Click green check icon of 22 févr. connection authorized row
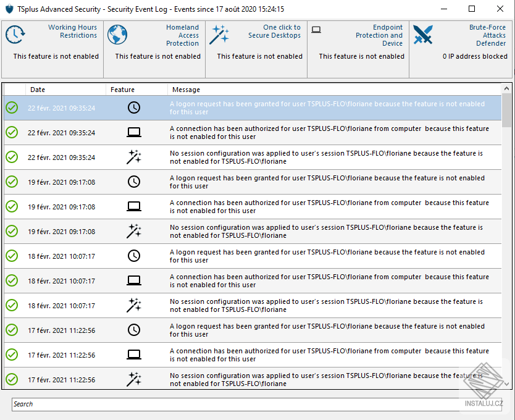Image resolution: width=515 pixels, height=420 pixels. pyautogui.click(x=12, y=132)
